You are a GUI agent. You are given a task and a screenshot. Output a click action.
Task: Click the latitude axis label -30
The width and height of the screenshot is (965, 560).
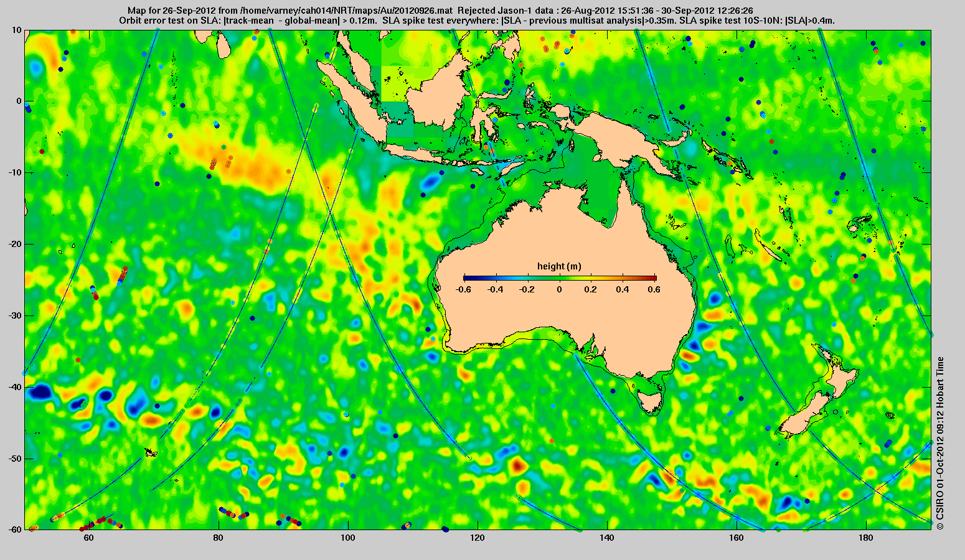(x=14, y=315)
